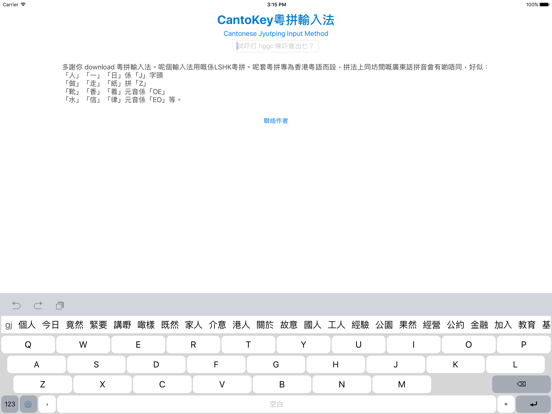Switch to the 123 numeric keyboard

click(x=10, y=404)
